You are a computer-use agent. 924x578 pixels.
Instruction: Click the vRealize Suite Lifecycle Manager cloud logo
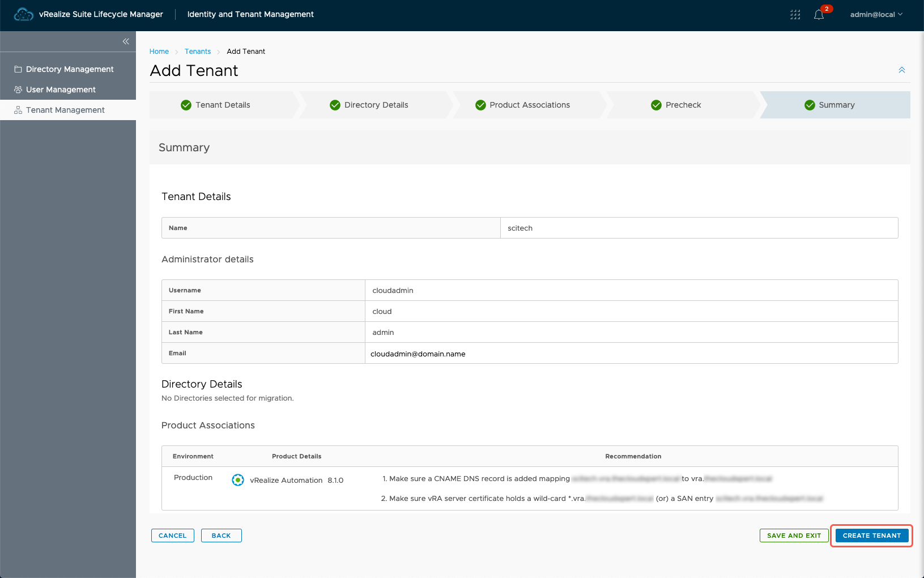click(x=23, y=15)
